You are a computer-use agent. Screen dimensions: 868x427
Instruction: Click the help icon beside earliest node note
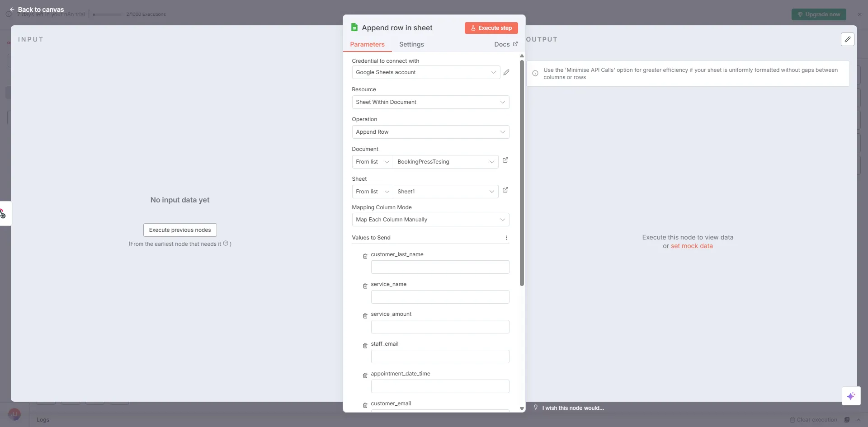point(226,243)
